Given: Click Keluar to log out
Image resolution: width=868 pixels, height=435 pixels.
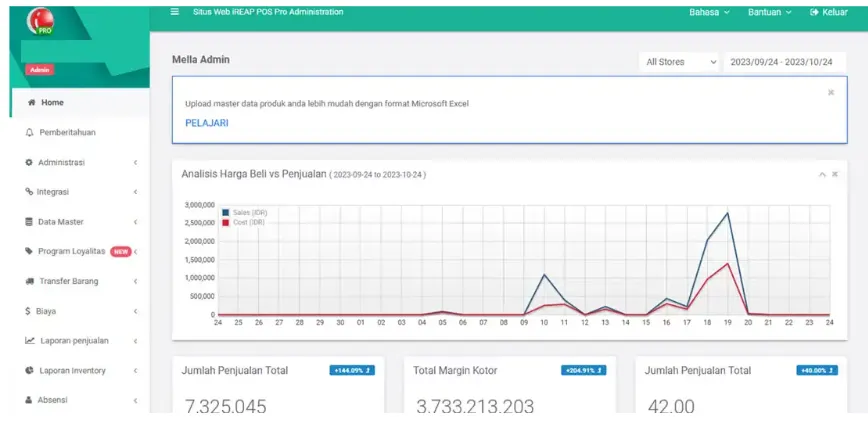Looking at the screenshot, I should [x=828, y=12].
